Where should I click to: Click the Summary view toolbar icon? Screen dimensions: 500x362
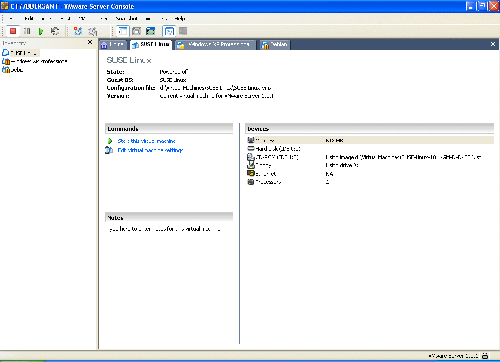pyautogui.click(x=169, y=31)
